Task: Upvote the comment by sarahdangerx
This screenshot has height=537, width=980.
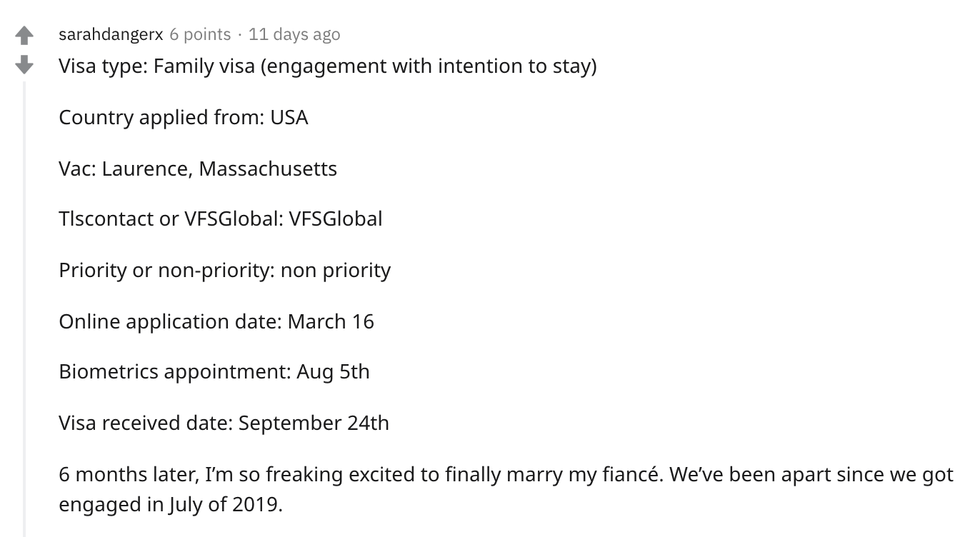Action: click(24, 35)
